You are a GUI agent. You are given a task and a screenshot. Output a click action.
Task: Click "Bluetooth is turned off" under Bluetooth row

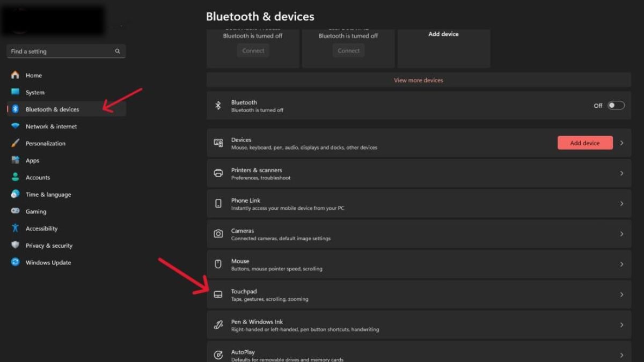(257, 110)
